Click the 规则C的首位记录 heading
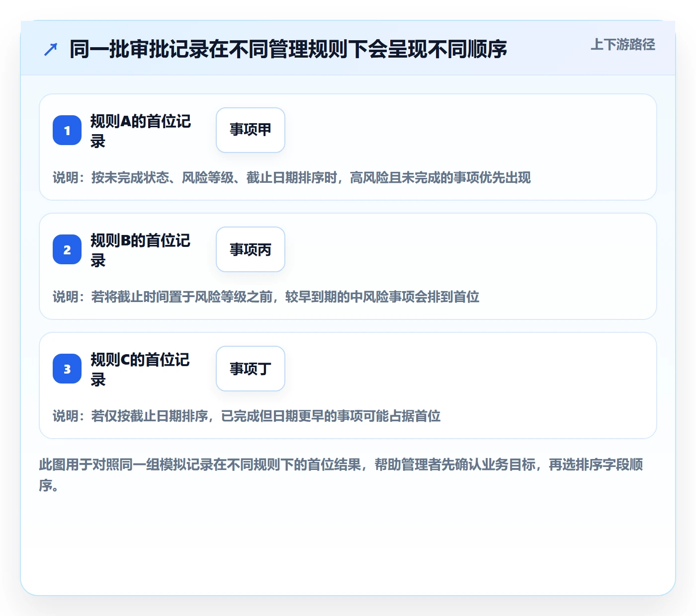696x616 pixels. (141, 369)
